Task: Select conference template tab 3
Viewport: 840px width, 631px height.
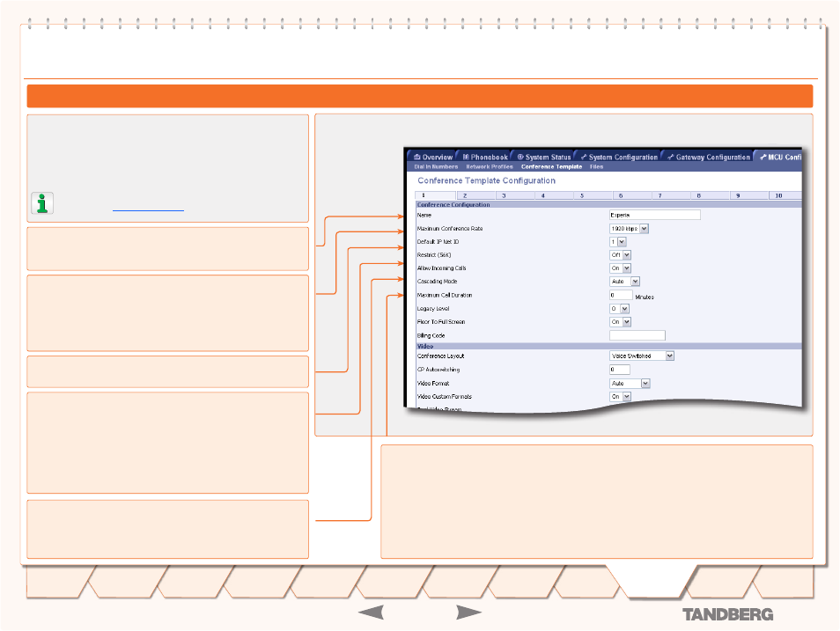Action: click(x=515, y=195)
